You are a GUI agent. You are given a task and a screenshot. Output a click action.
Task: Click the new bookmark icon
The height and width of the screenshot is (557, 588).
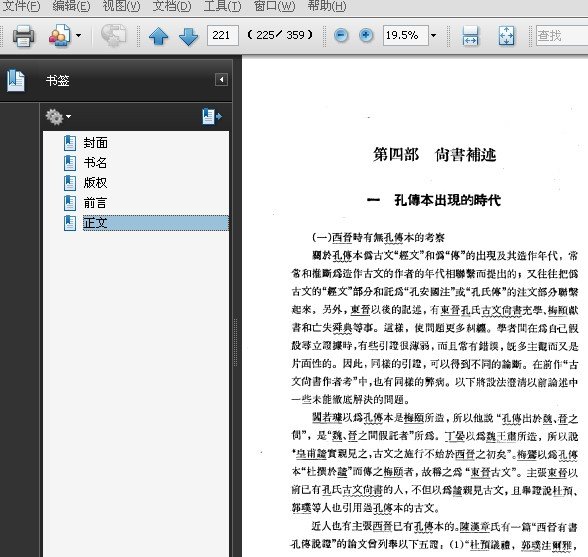coord(212,116)
